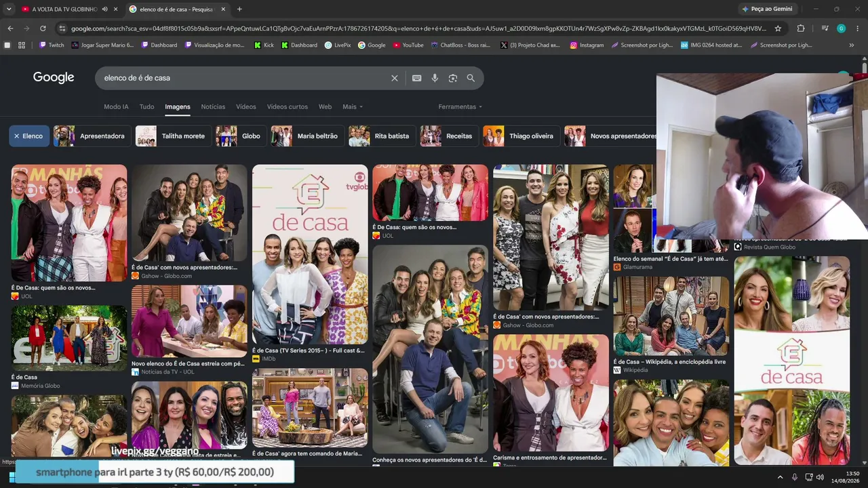This screenshot has height=488, width=868.
Task: Mute the A VOLTA DA TV GLOBINHO tab audio
Action: click(104, 9)
